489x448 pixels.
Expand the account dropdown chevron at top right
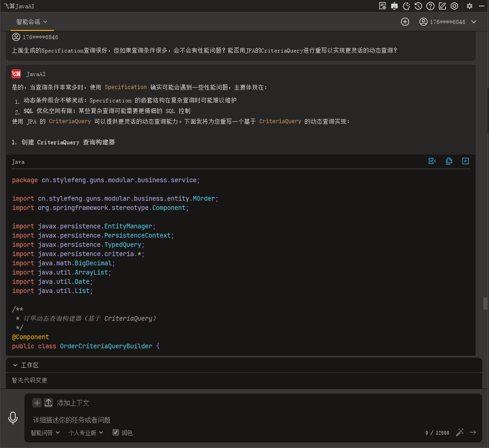(474, 22)
